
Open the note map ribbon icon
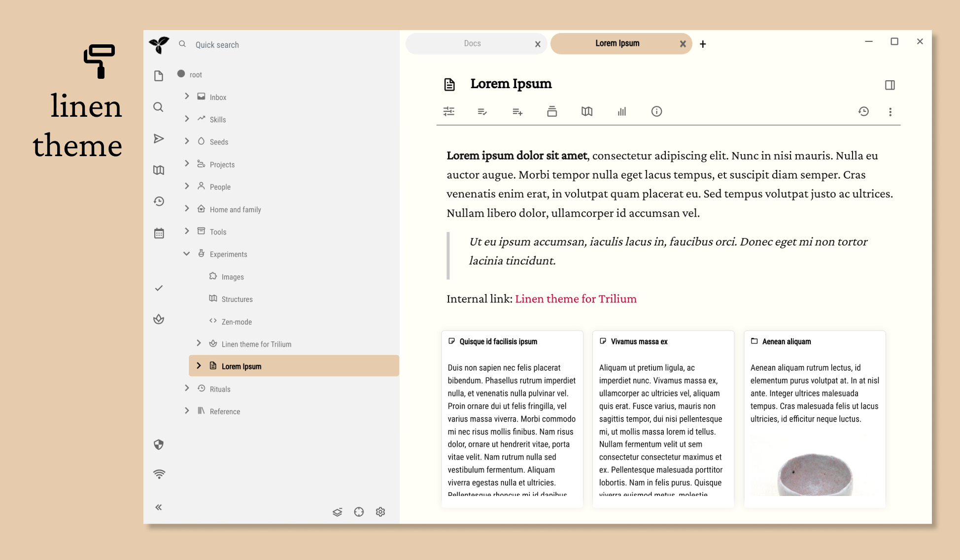coord(586,112)
